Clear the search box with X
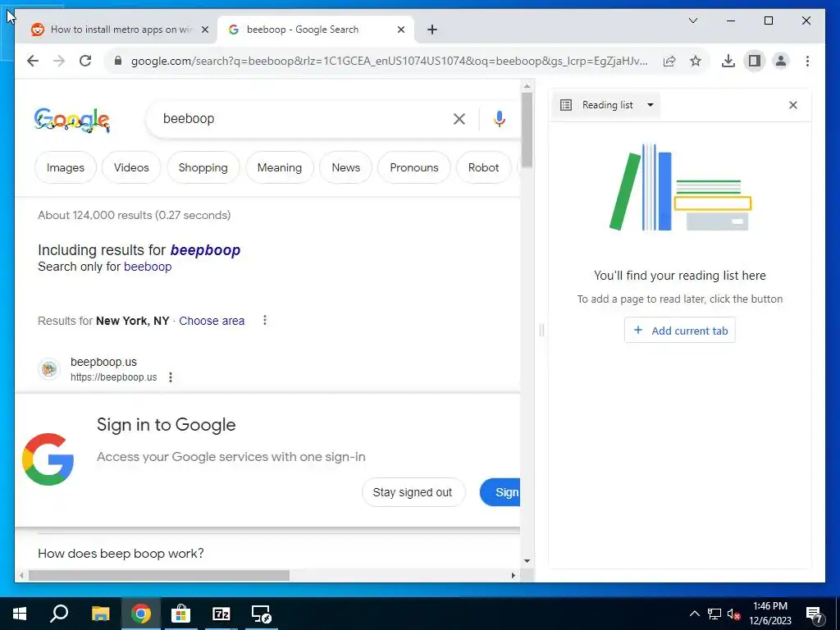 (459, 119)
